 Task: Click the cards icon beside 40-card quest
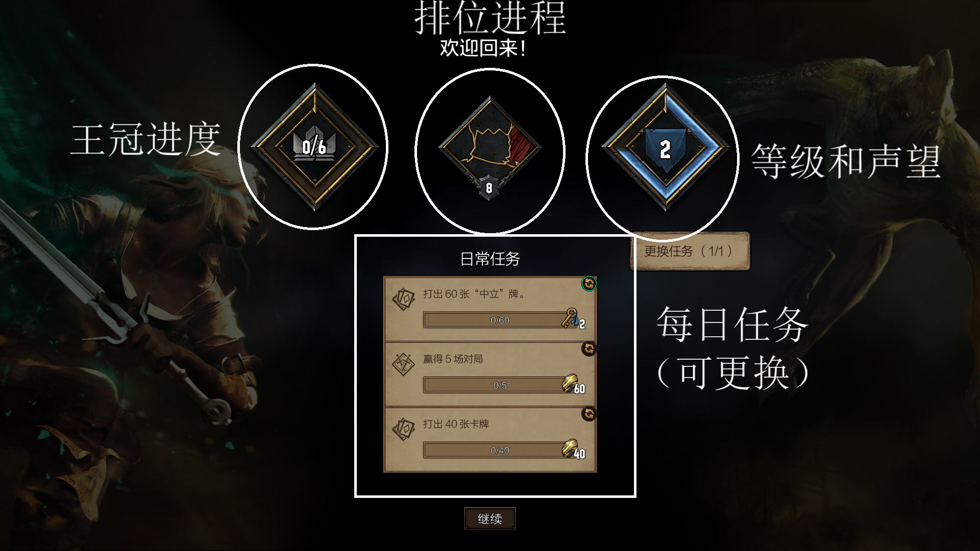tap(403, 429)
